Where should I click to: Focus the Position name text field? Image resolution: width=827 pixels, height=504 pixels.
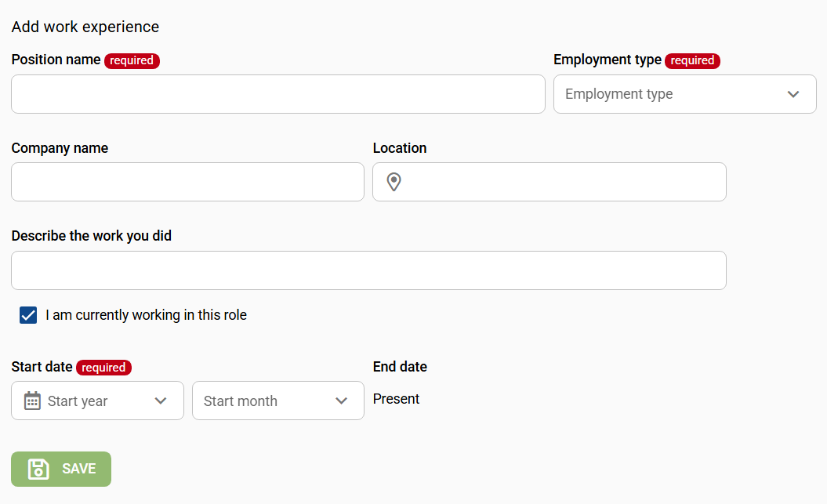[277, 94]
